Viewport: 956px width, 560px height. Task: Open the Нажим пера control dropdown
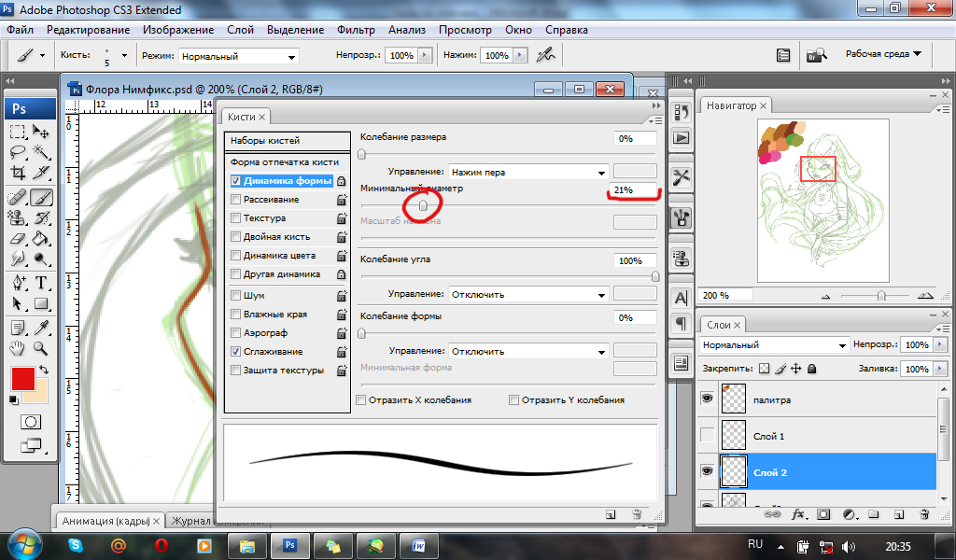527,172
